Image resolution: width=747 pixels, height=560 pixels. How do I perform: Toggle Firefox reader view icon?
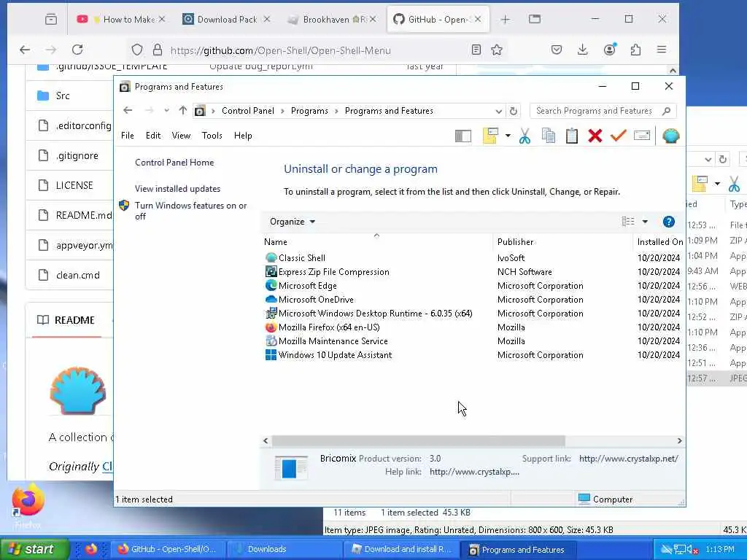(476, 50)
